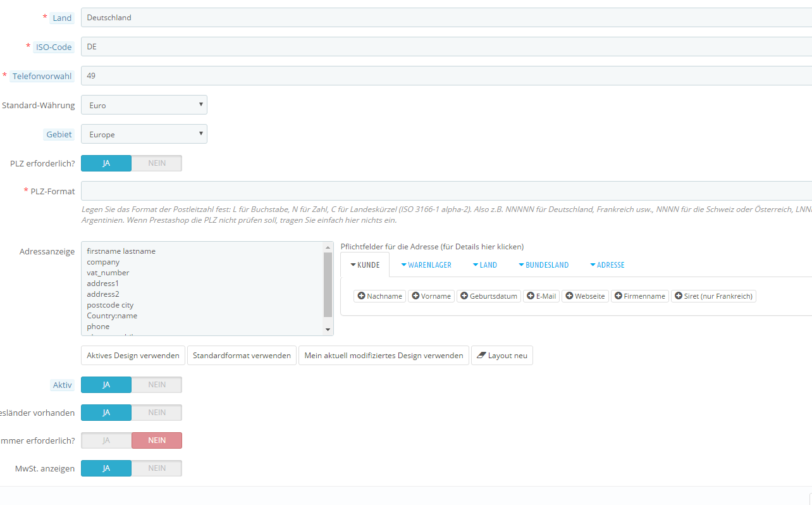Click the highlighted ISO-Code label
The height and width of the screenshot is (505, 812).
pyautogui.click(x=54, y=47)
